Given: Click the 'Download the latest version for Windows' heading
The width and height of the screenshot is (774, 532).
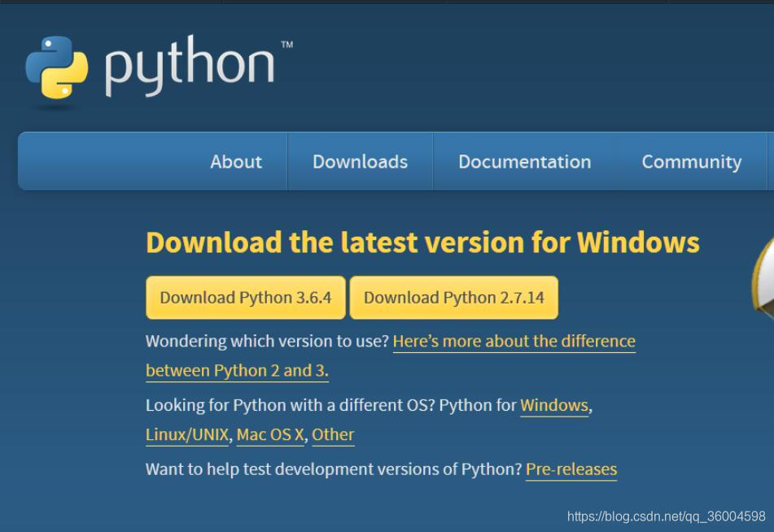Looking at the screenshot, I should point(423,242).
